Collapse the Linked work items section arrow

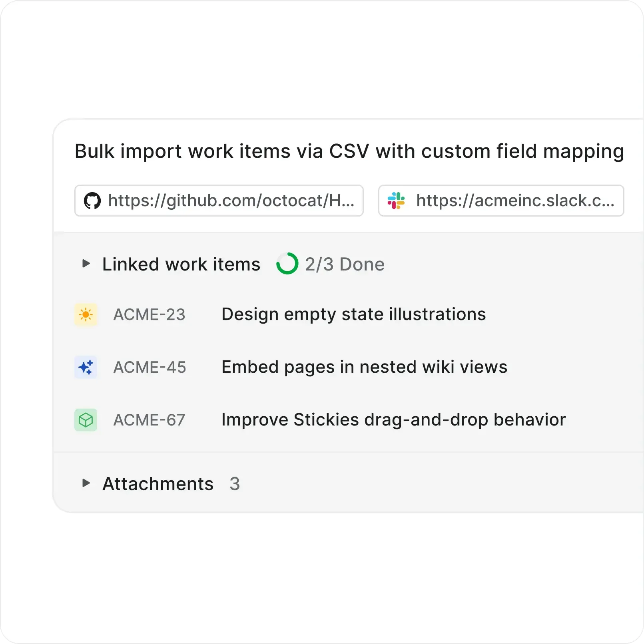[86, 264]
